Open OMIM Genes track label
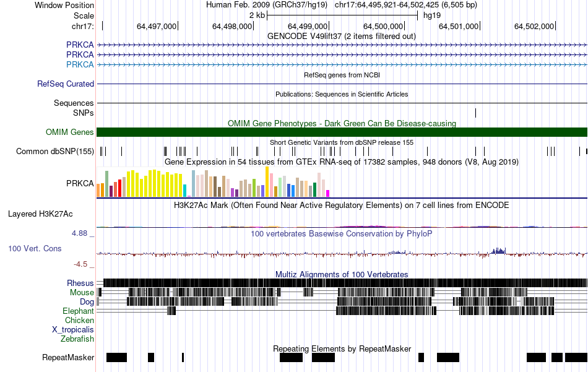 click(x=70, y=132)
